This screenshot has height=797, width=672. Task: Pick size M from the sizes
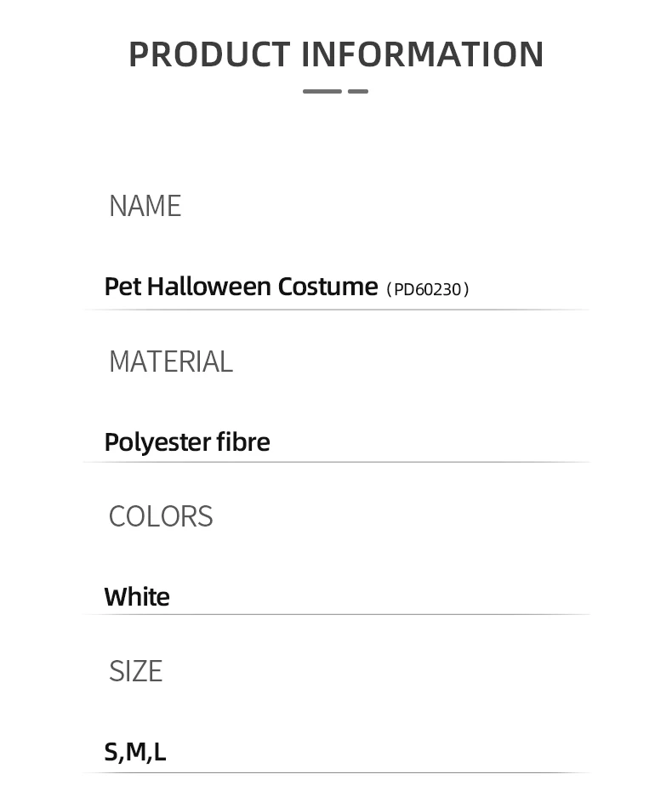136,752
